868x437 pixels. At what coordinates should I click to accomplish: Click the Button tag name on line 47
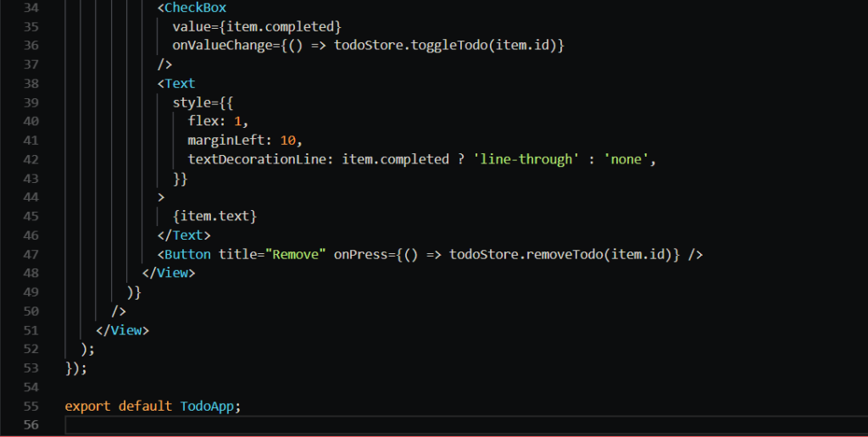coord(187,254)
